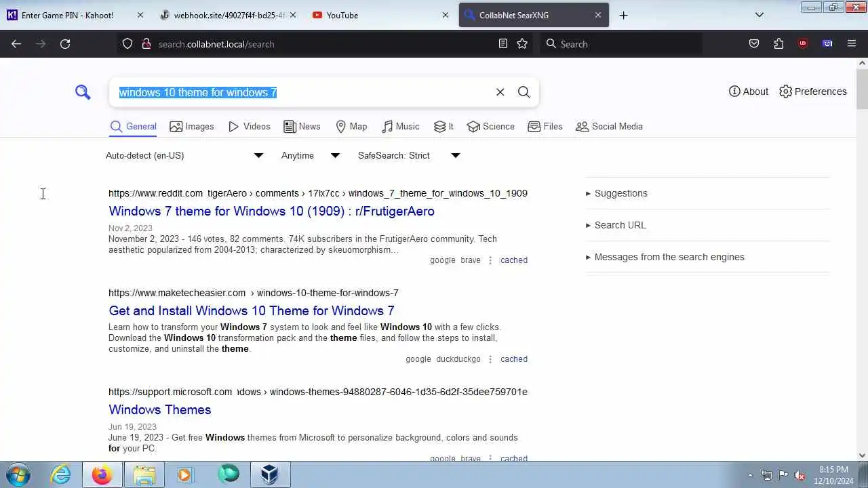This screenshot has width=868, height=488.
Task: Click the purple extension icon beside uBlock
Action: 827,44
